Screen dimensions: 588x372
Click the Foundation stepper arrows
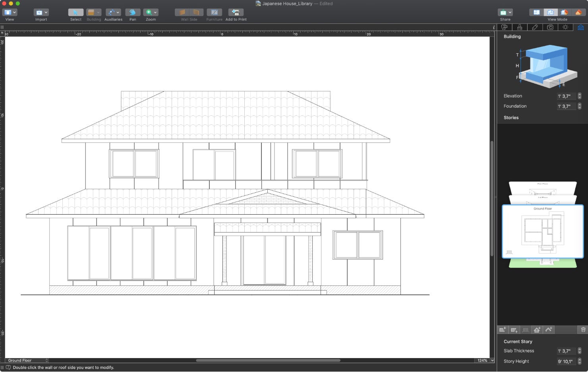[x=580, y=106]
